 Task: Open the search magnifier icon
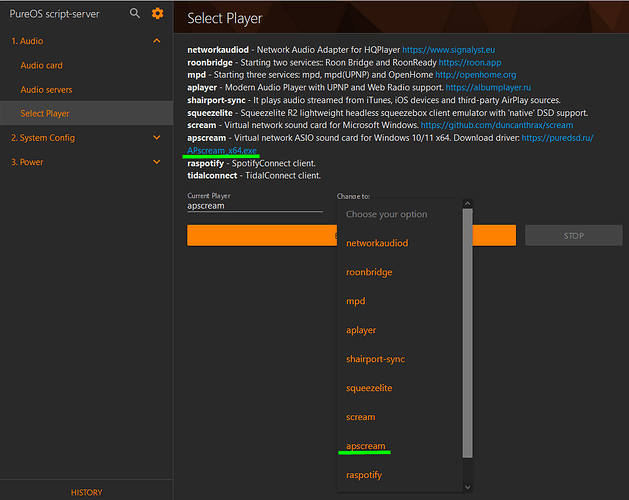click(x=135, y=14)
